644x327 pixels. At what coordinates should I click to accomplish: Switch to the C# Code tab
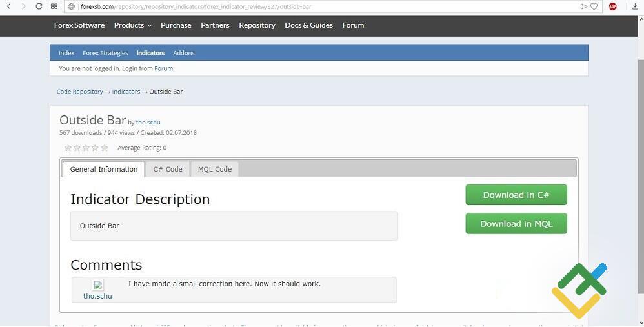point(168,169)
